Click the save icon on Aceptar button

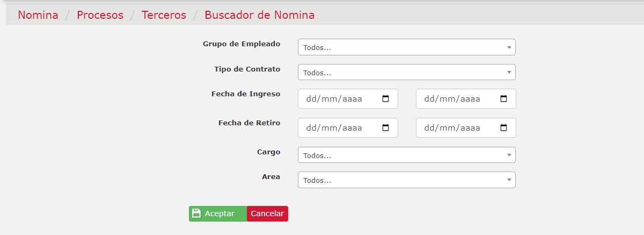point(196,213)
